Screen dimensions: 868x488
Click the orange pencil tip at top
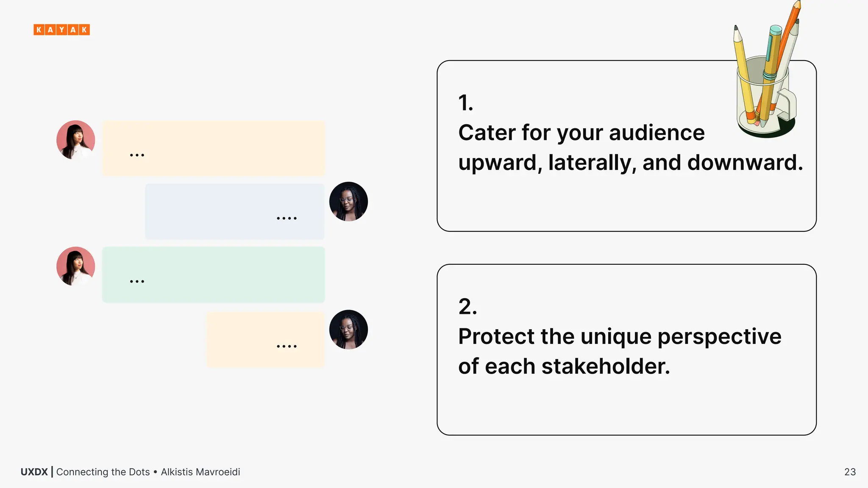pyautogui.click(x=796, y=6)
